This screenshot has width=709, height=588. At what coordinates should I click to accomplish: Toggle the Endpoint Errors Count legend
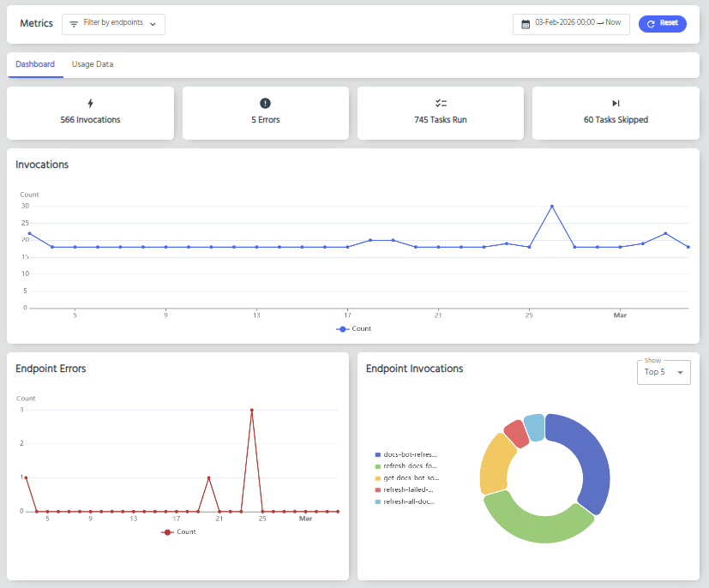[x=179, y=531]
